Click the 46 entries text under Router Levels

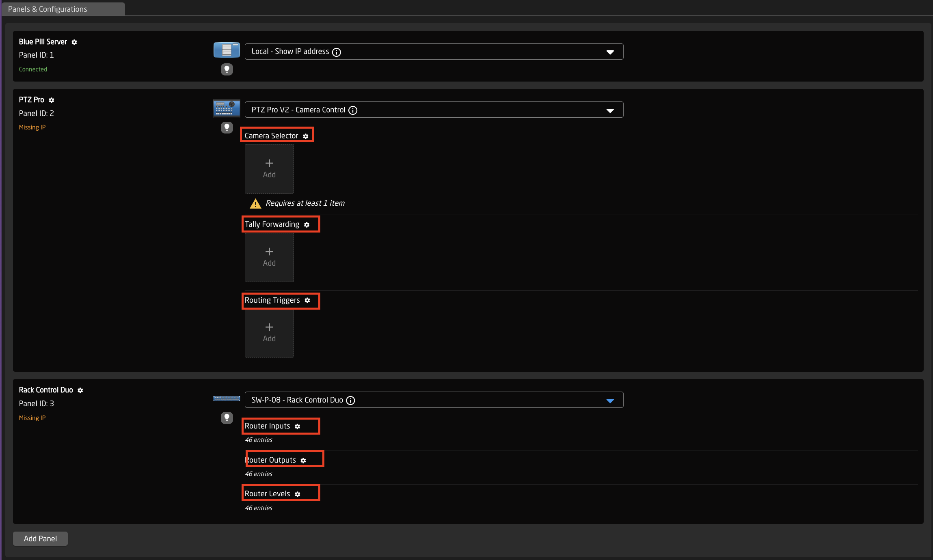259,508
